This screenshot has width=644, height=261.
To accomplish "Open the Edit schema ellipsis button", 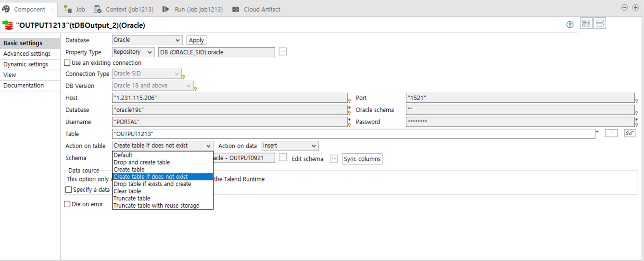I will pyautogui.click(x=334, y=159).
